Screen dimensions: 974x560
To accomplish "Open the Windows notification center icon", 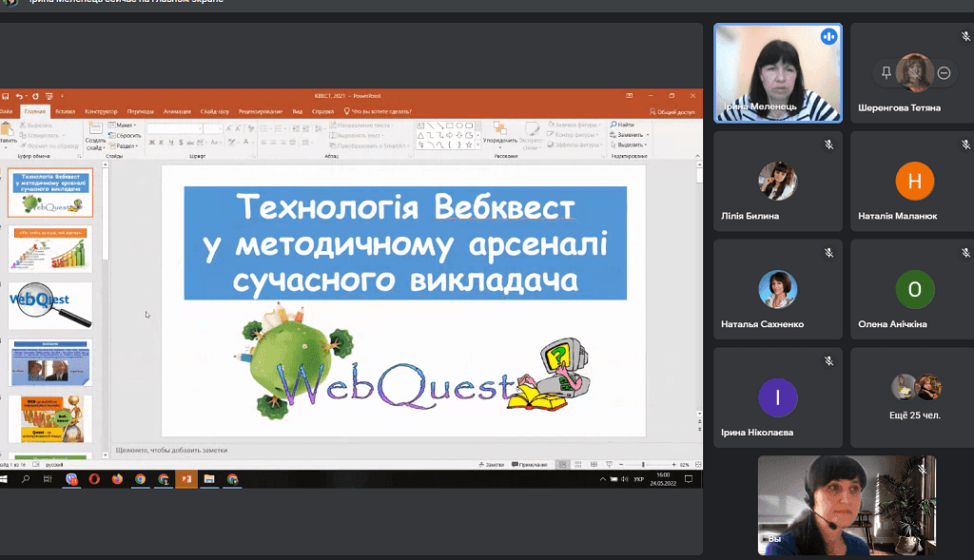I will [x=689, y=478].
